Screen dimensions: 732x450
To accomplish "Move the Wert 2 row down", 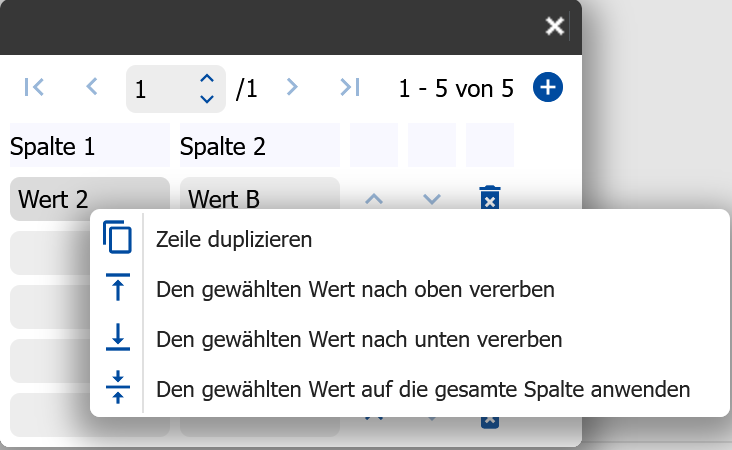I will [x=431, y=198].
